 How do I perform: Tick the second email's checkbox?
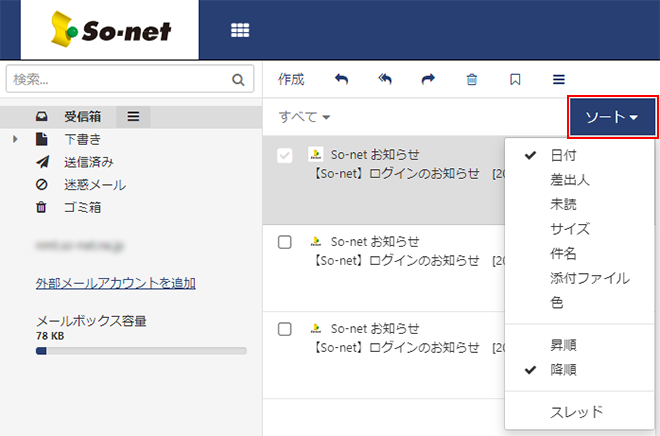click(285, 242)
